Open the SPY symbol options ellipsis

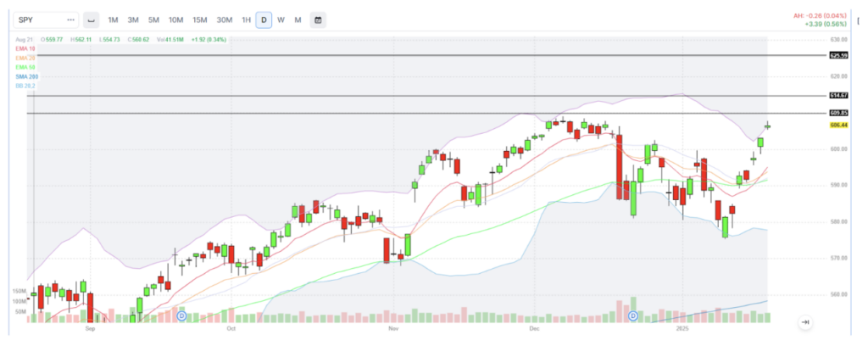coord(70,20)
